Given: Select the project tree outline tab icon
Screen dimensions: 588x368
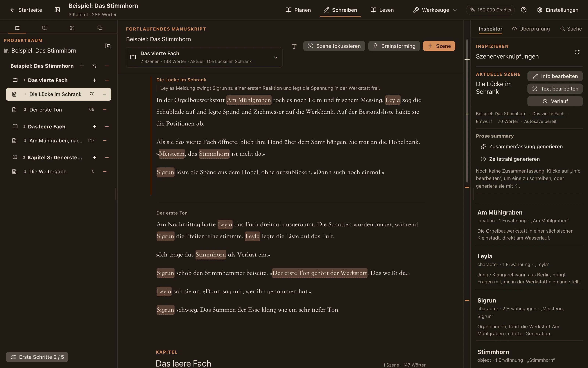Looking at the screenshot, I should click(17, 28).
